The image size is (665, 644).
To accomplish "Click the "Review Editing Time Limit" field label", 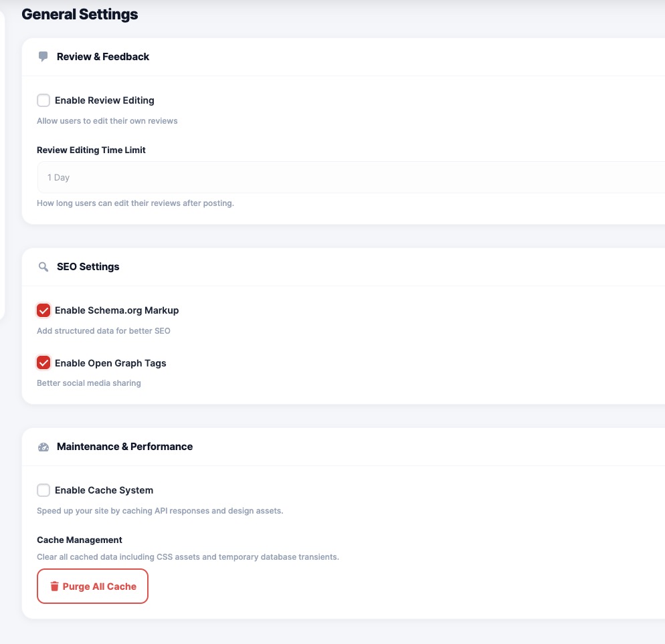I will [91, 150].
